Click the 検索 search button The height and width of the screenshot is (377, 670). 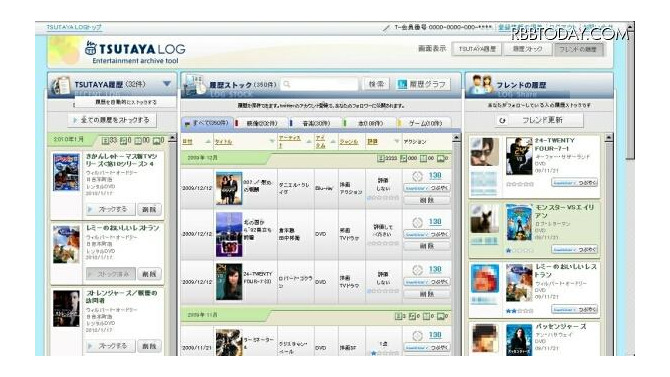click(x=376, y=84)
